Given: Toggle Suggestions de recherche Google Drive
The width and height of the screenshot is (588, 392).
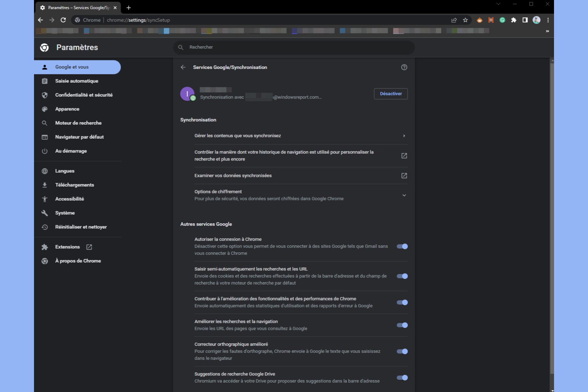Looking at the screenshot, I should click(x=402, y=378).
